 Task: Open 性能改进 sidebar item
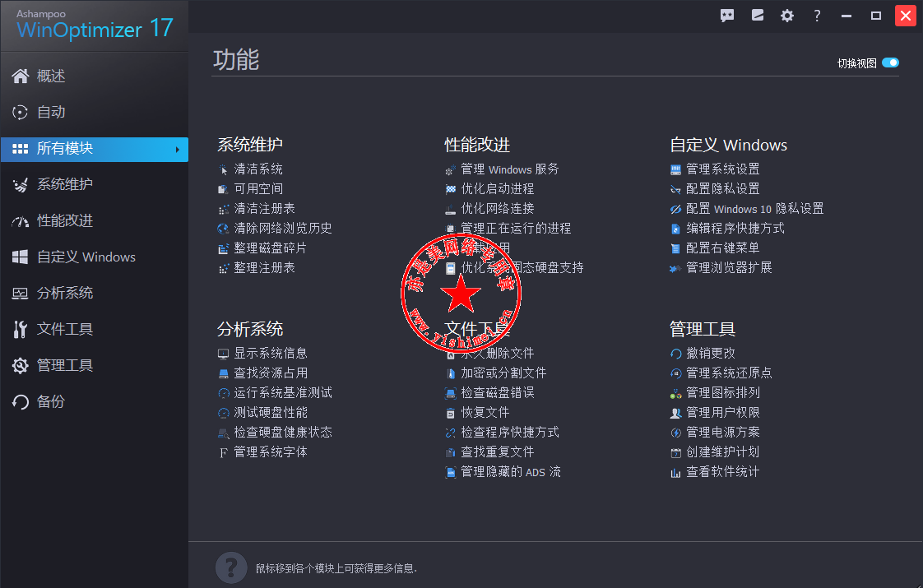pyautogui.click(x=94, y=220)
